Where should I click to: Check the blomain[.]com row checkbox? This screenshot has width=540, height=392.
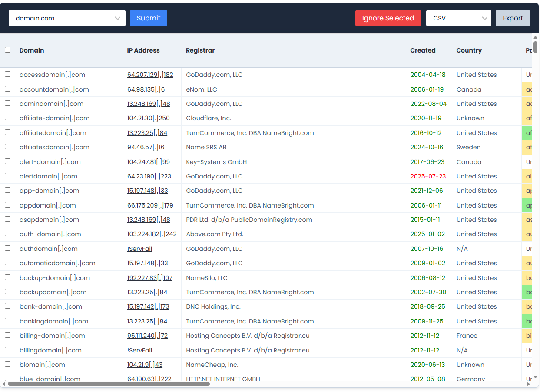[x=7, y=364]
